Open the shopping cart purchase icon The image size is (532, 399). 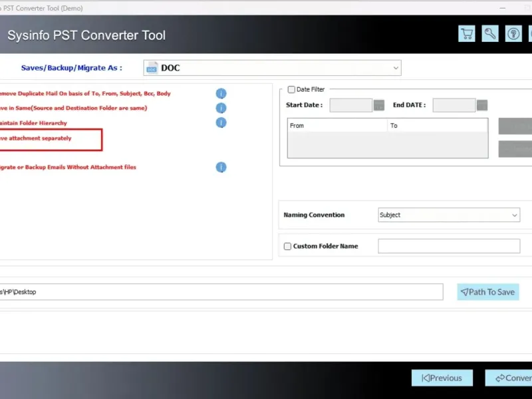467,34
